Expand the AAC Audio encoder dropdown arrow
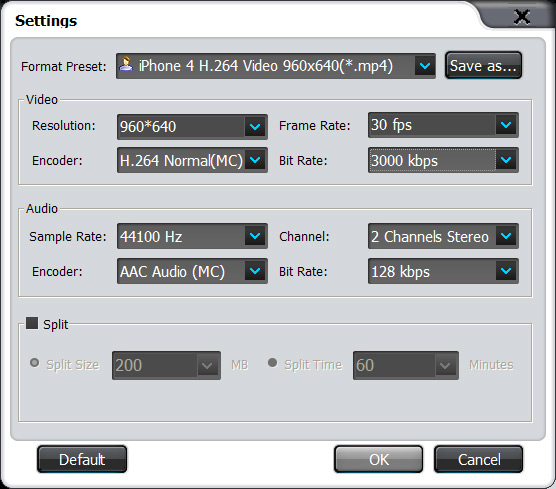 pos(255,271)
